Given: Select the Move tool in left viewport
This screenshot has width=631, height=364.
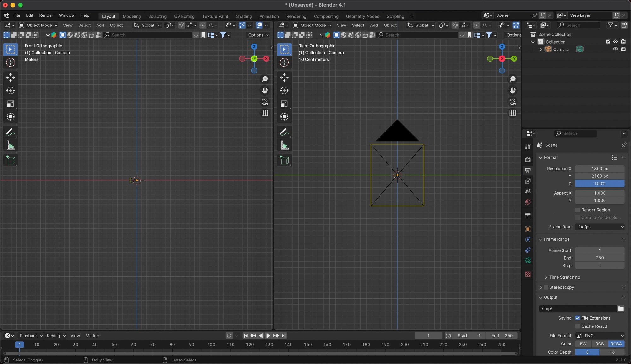Looking at the screenshot, I should [x=10, y=77].
